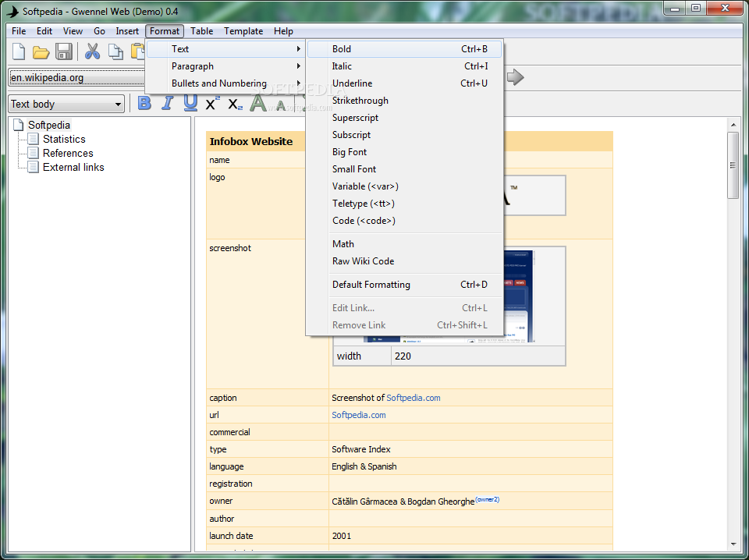Click the Open folder icon
The width and height of the screenshot is (749, 560).
41,51
